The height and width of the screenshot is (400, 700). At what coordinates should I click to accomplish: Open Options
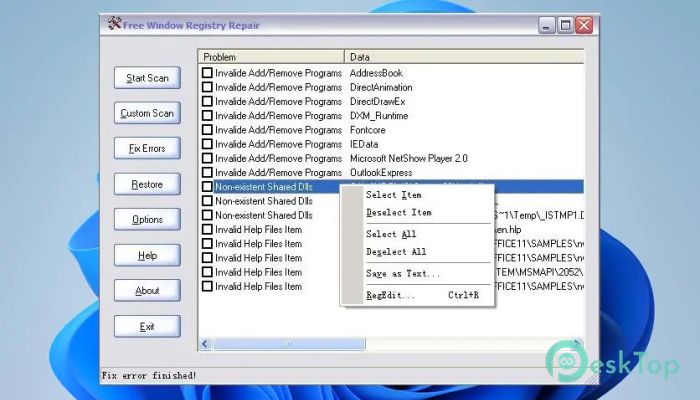click(x=147, y=220)
